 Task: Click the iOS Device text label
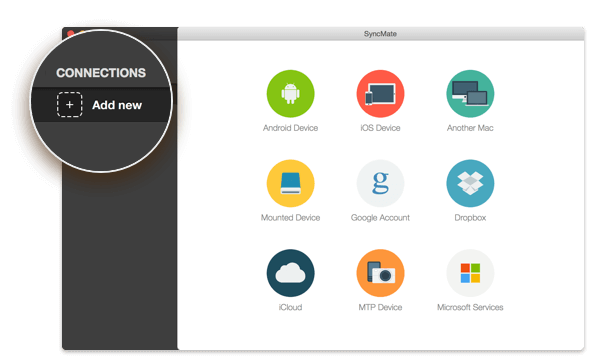click(380, 128)
